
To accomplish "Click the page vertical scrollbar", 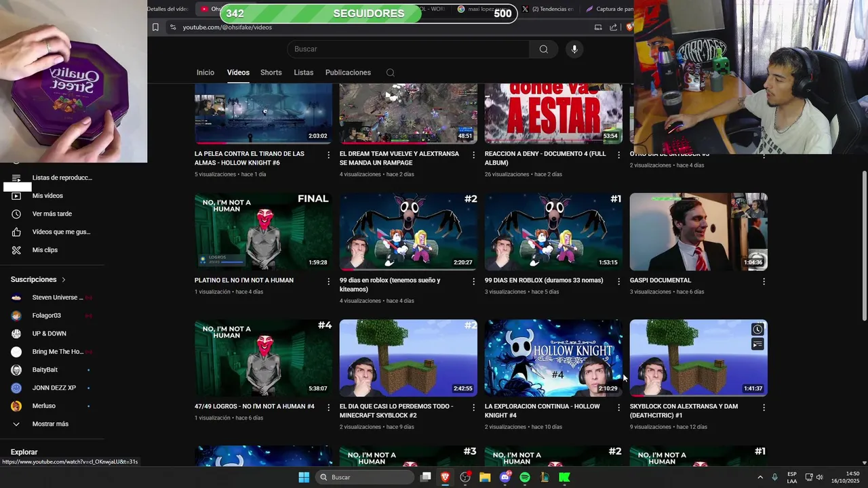I will coord(864,246).
